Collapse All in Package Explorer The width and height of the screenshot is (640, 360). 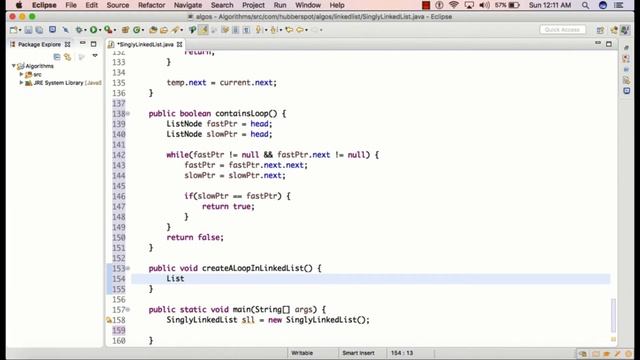pyautogui.click(x=57, y=57)
